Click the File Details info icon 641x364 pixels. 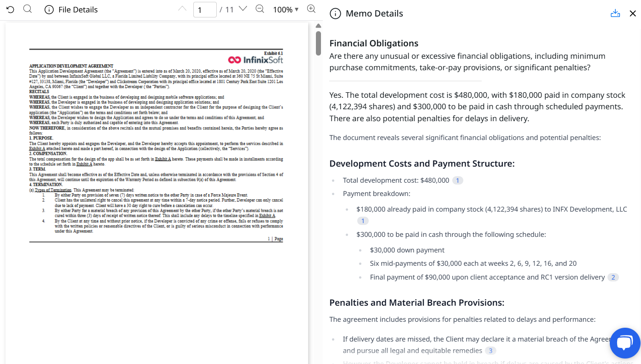pyautogui.click(x=49, y=10)
